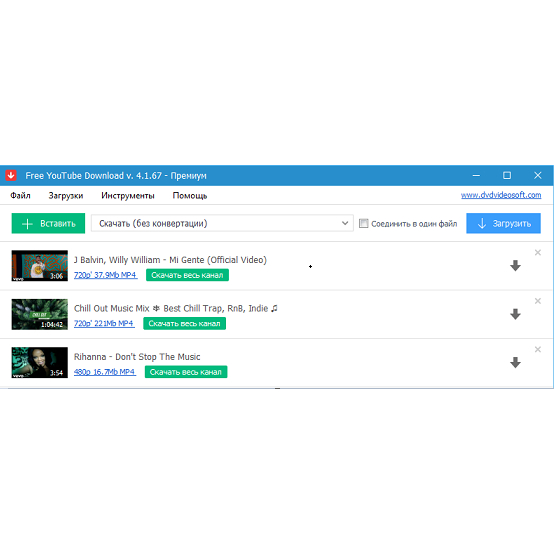
Task: Change quality link 480p 16.7Mb MP4
Action: point(105,372)
